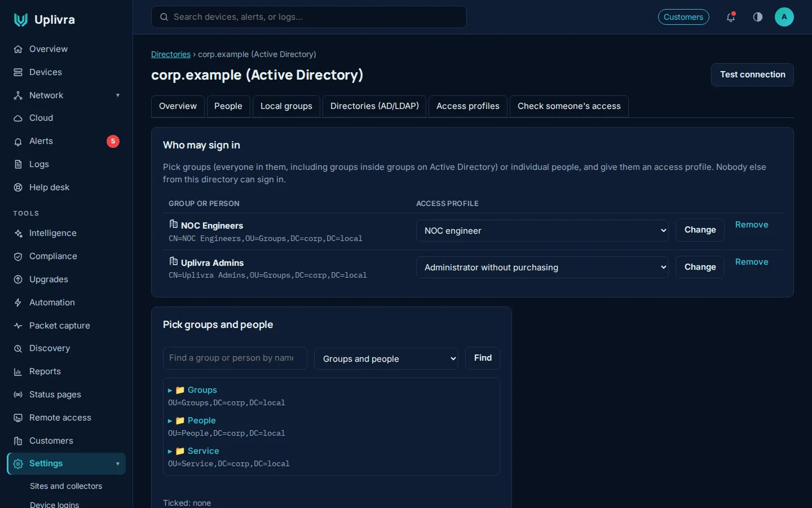The height and width of the screenshot is (508, 812).
Task: Click the Compliance shield icon
Action: tap(18, 256)
